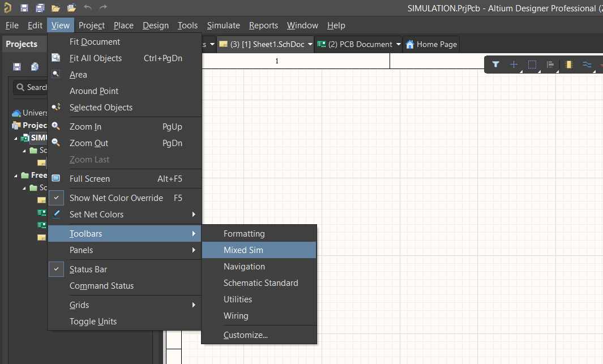Click the Open Project icon in title bar
Image resolution: width=603 pixels, height=364 pixels.
(x=71, y=8)
